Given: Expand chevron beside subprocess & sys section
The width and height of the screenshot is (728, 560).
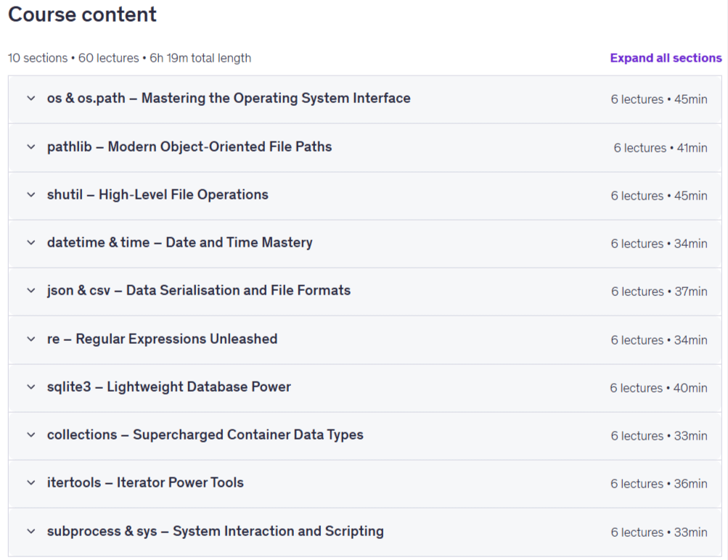Looking at the screenshot, I should coord(31,531).
